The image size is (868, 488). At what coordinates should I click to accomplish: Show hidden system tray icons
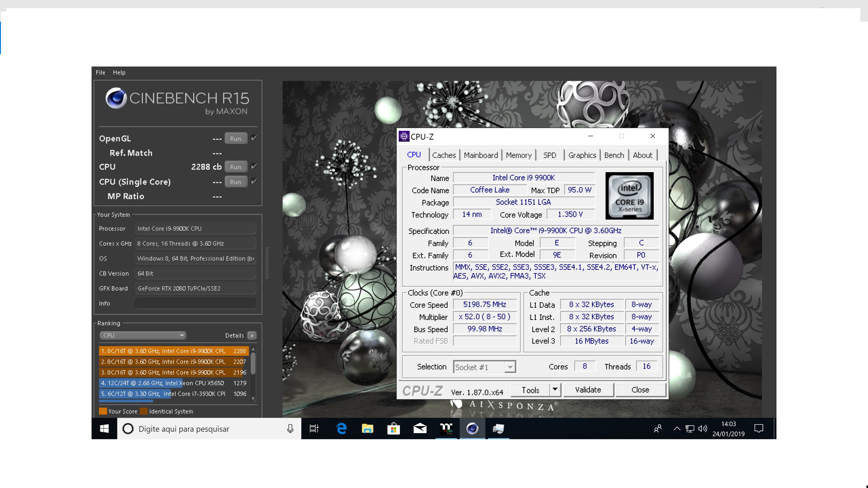coord(677,429)
